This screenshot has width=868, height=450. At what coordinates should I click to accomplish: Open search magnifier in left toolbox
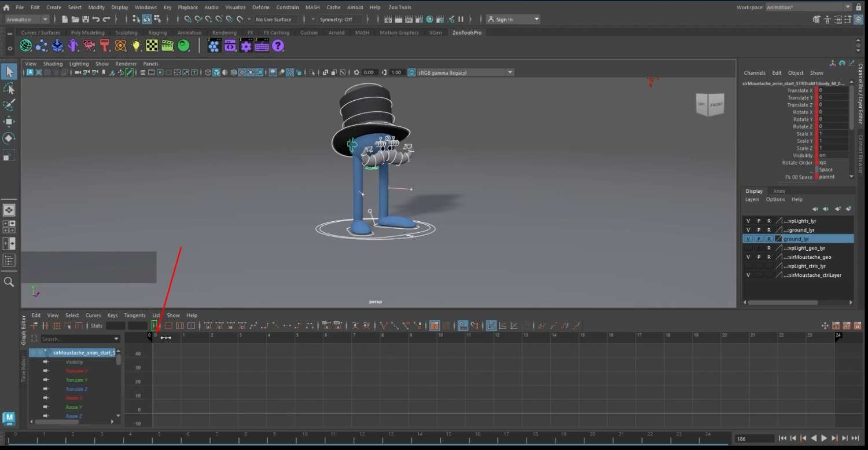click(x=9, y=281)
